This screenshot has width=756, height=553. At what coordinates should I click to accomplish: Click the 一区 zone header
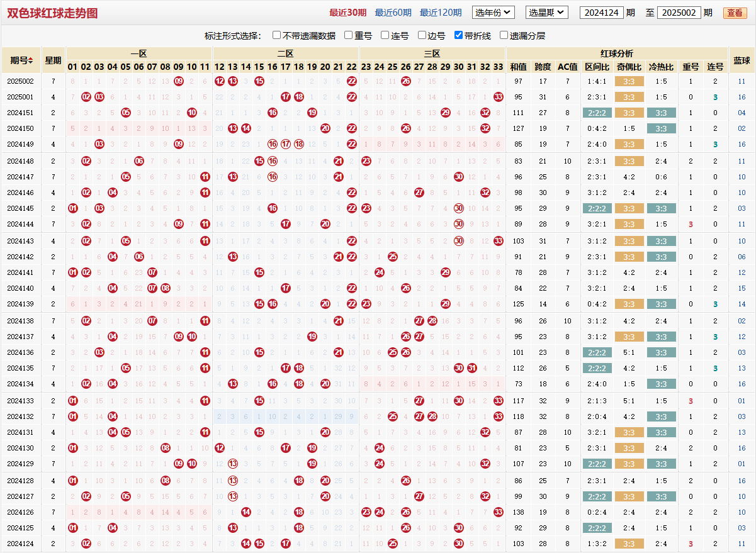click(x=139, y=54)
